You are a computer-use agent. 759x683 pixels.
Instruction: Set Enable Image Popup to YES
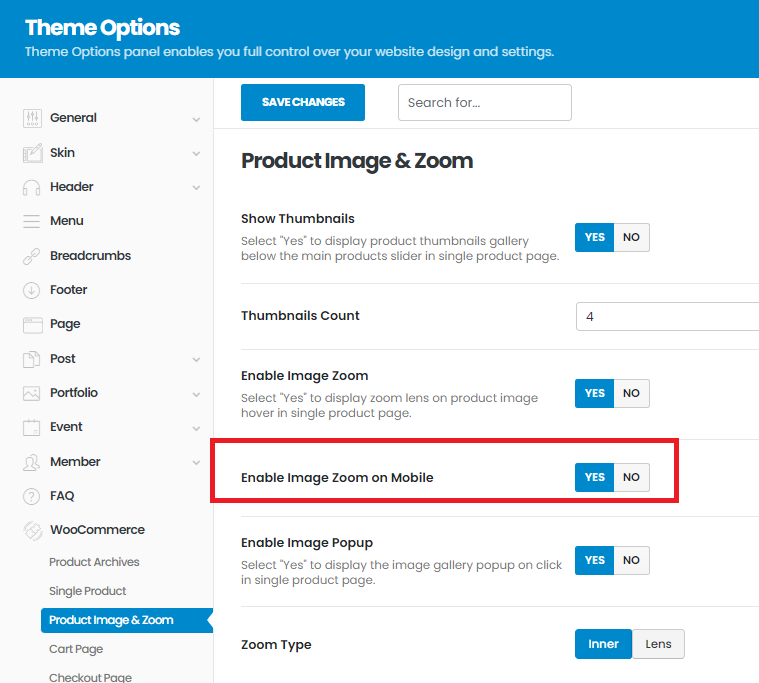[594, 560]
